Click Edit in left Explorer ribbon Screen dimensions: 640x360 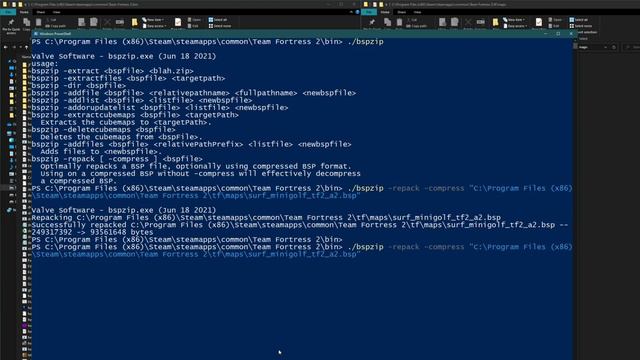[x=193, y=26]
